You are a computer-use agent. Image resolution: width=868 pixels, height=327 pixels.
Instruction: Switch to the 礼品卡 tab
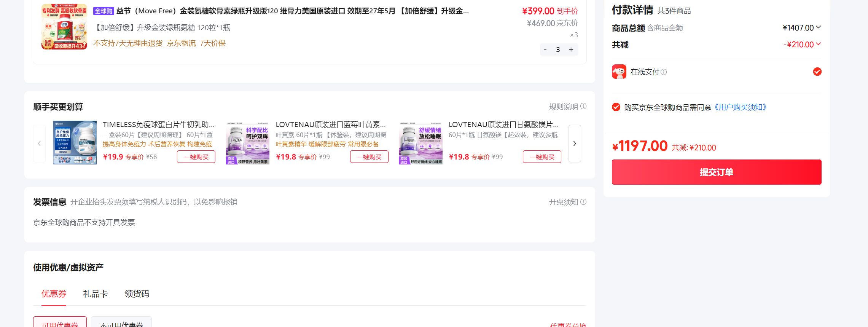point(95,294)
